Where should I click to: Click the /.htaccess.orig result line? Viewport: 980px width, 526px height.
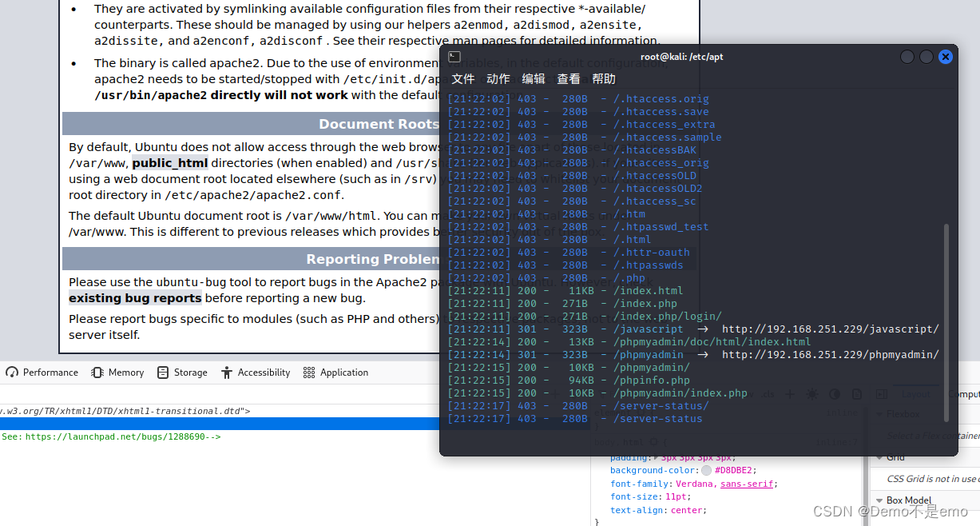point(577,99)
